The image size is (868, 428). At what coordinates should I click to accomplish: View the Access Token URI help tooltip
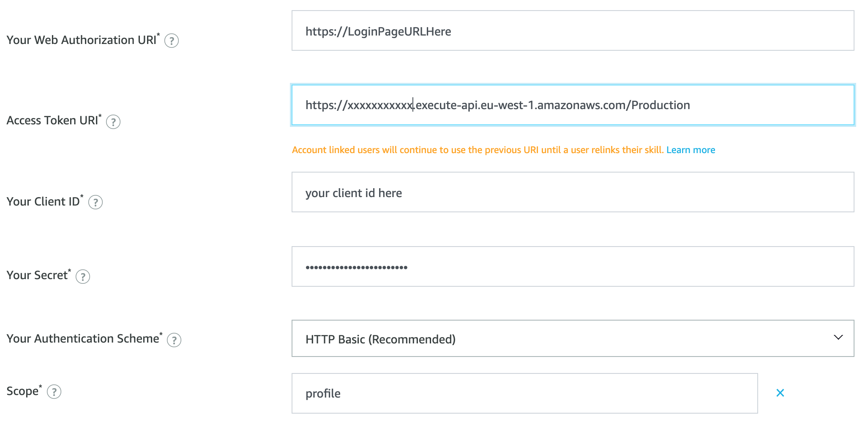click(x=112, y=121)
